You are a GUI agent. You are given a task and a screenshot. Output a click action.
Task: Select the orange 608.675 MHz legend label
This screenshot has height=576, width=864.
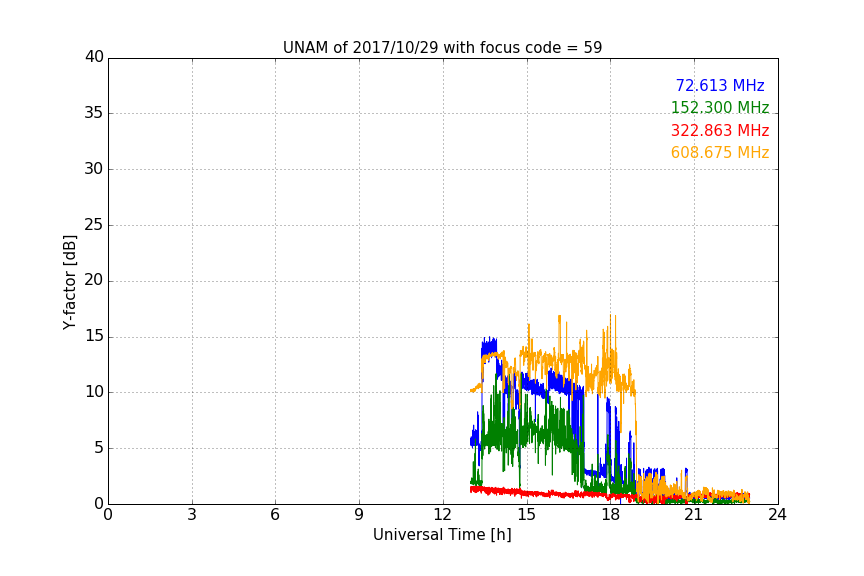click(720, 153)
